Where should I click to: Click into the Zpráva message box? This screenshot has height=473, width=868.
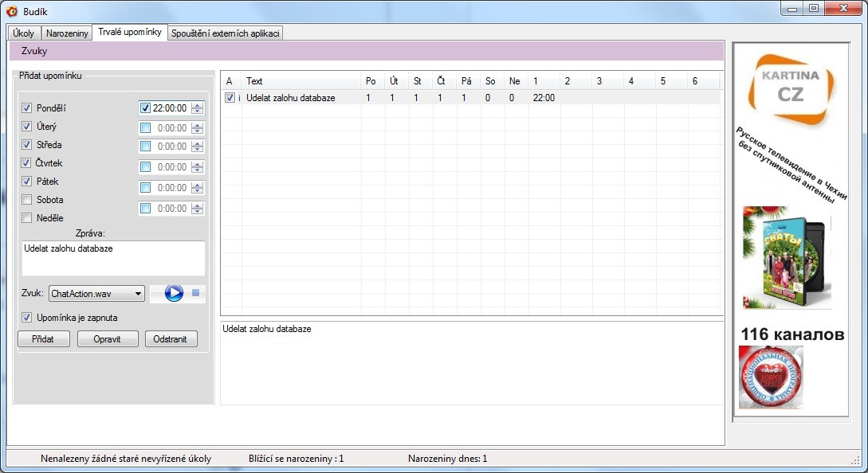coord(113,258)
